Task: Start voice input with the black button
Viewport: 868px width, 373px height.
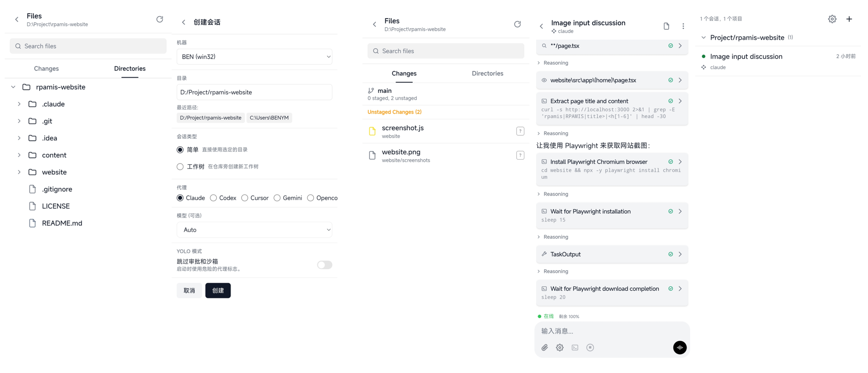Action: coord(680,348)
